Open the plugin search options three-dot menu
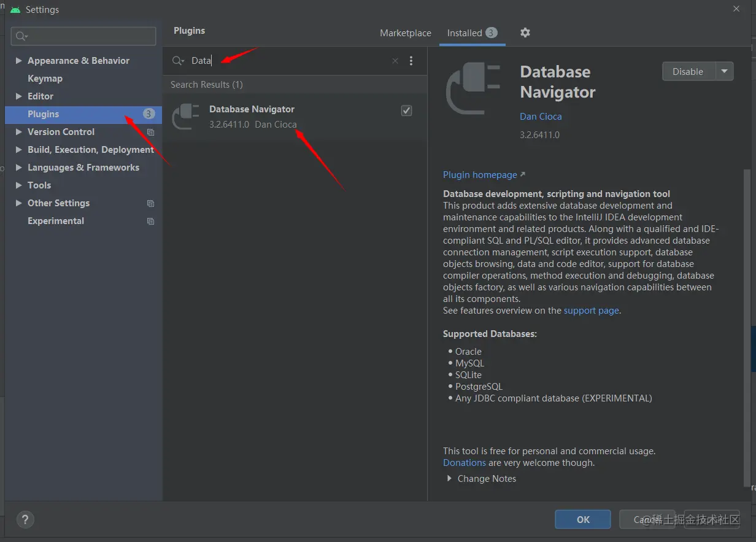 (411, 61)
